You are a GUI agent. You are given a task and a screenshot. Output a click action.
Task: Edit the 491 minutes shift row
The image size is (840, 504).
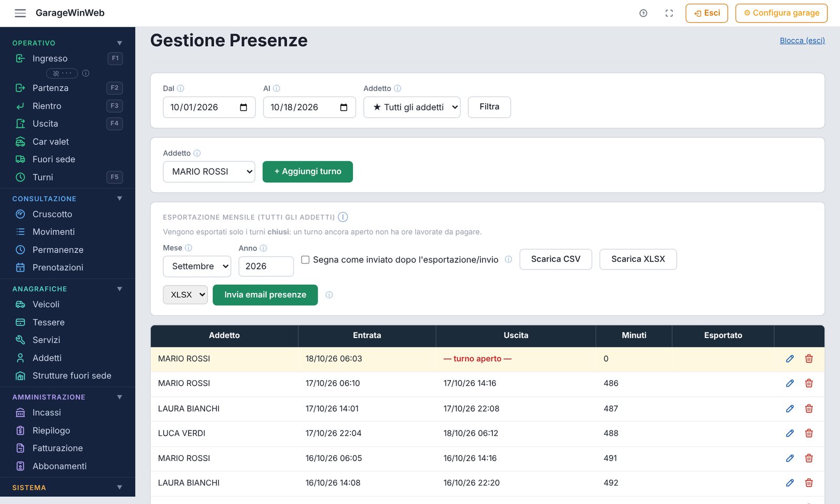click(790, 458)
